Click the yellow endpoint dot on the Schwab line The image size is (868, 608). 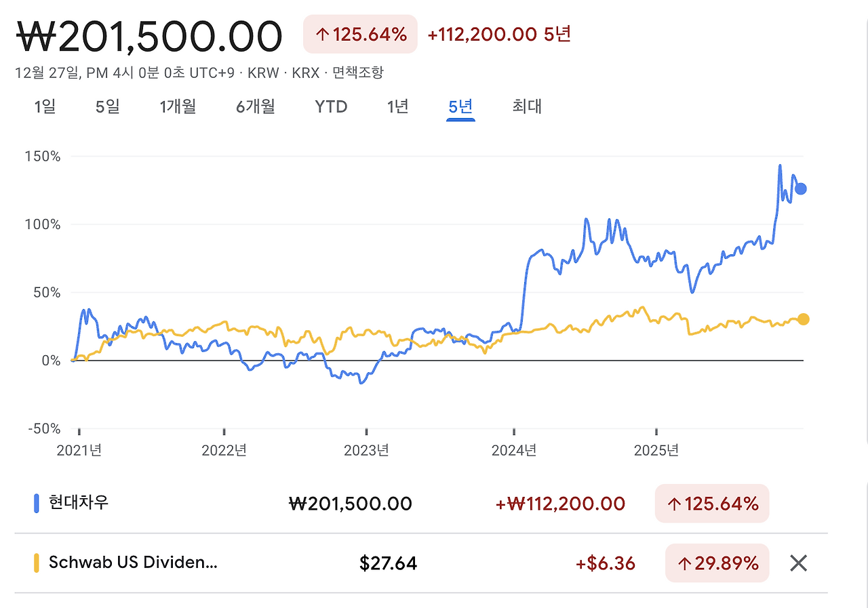(x=803, y=318)
